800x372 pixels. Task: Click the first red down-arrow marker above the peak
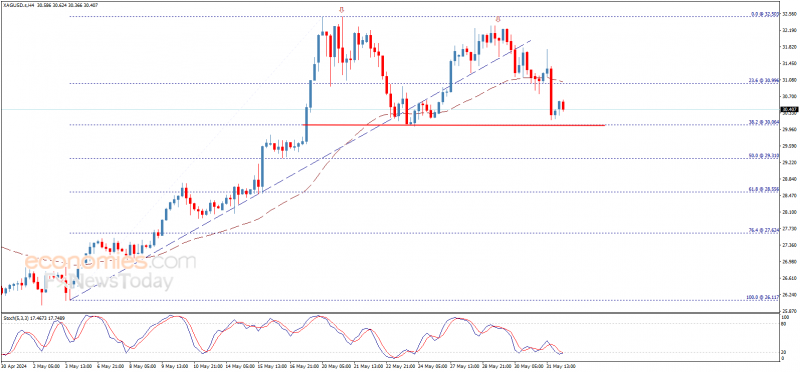(x=342, y=10)
